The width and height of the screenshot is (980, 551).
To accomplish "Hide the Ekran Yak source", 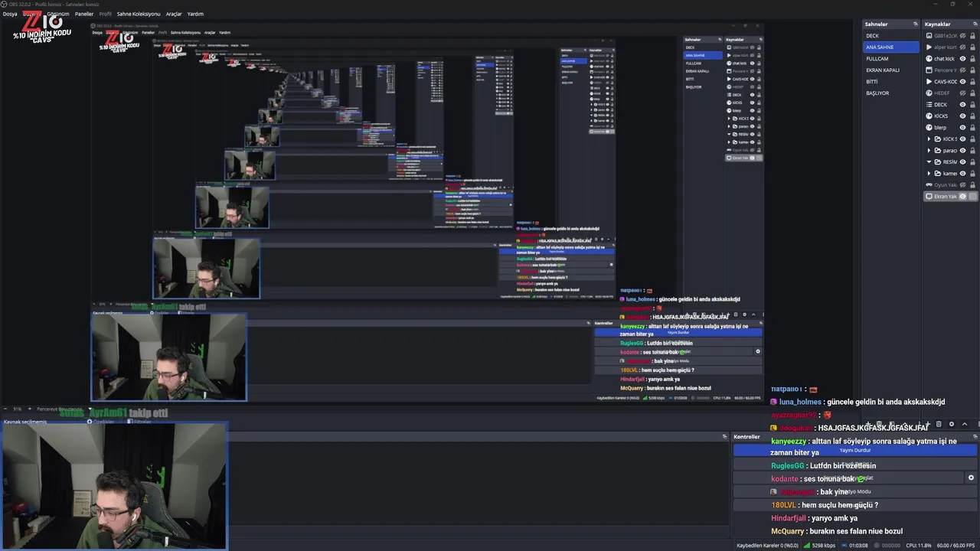I will click(x=963, y=197).
